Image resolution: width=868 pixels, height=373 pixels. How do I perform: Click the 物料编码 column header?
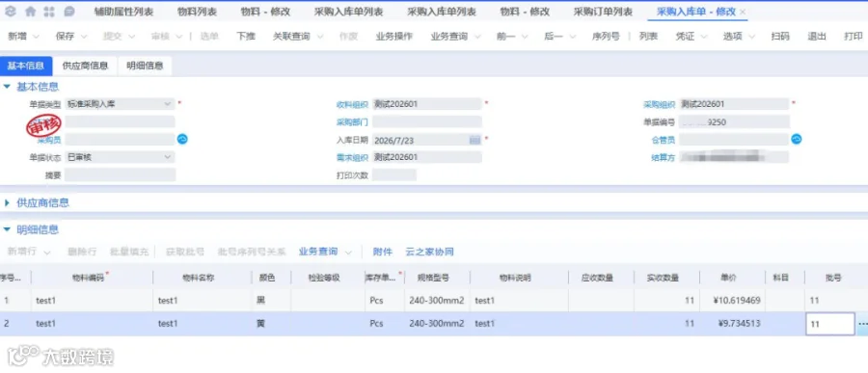click(92, 278)
